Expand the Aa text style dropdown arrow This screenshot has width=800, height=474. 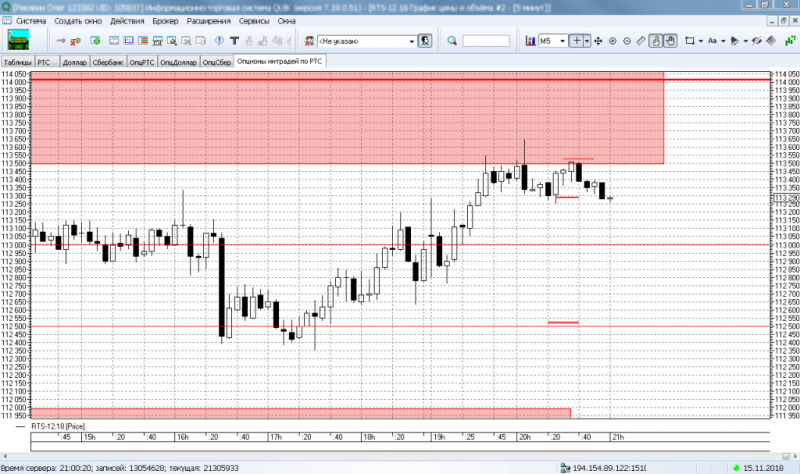pyautogui.click(x=723, y=41)
